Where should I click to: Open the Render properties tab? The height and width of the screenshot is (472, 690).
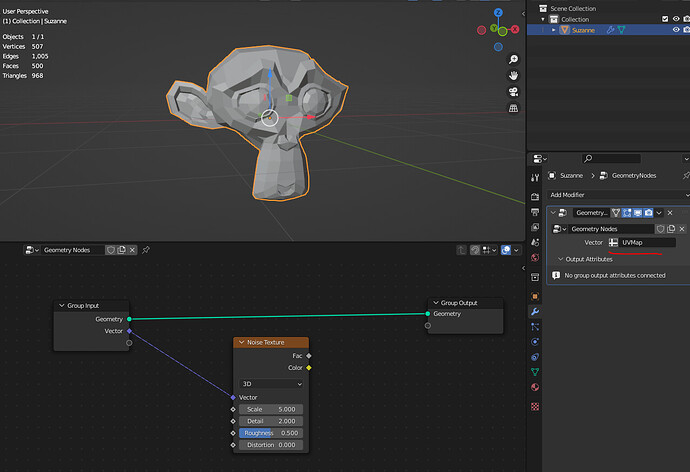tap(535, 197)
